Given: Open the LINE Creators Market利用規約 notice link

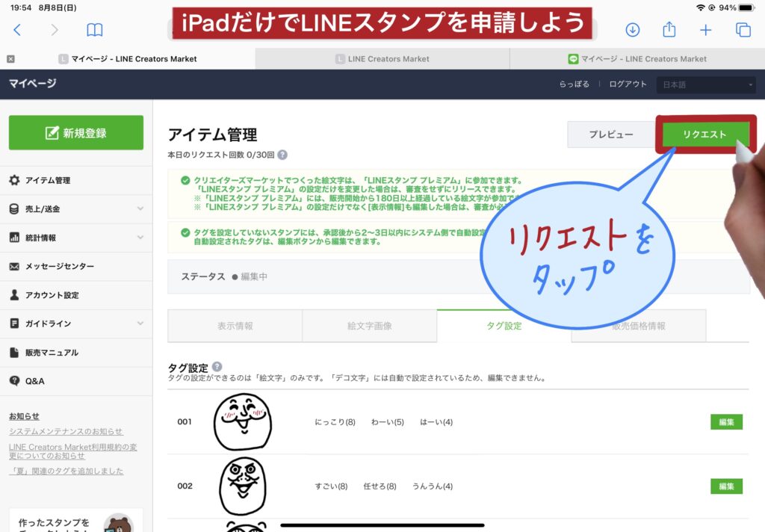Looking at the screenshot, I should pyautogui.click(x=72, y=451).
